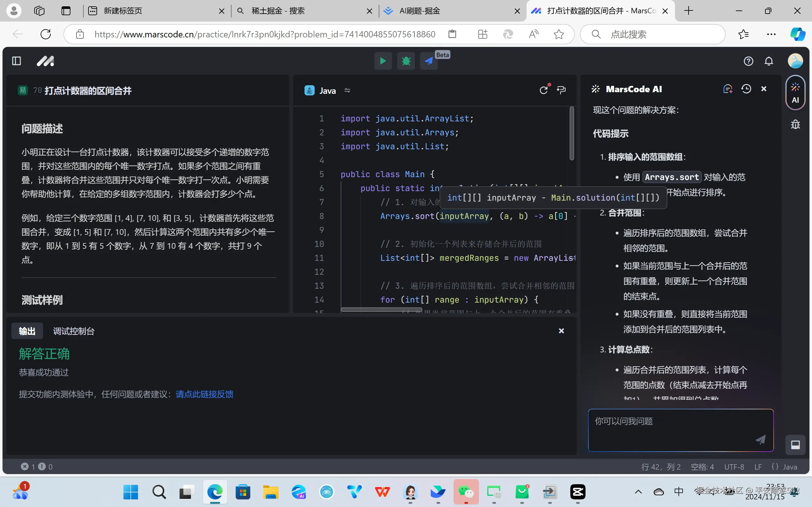Open indentation setting 空格: 4
Image resolution: width=812 pixels, height=507 pixels.
click(702, 467)
